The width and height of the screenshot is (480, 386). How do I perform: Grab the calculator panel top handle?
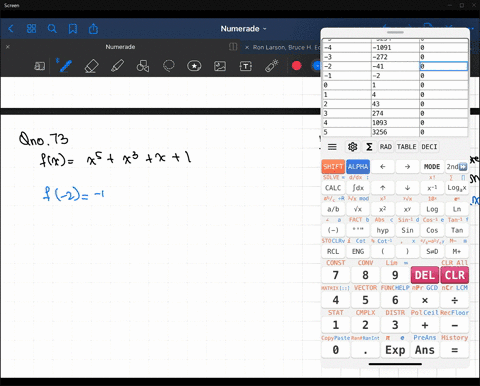(395, 32)
